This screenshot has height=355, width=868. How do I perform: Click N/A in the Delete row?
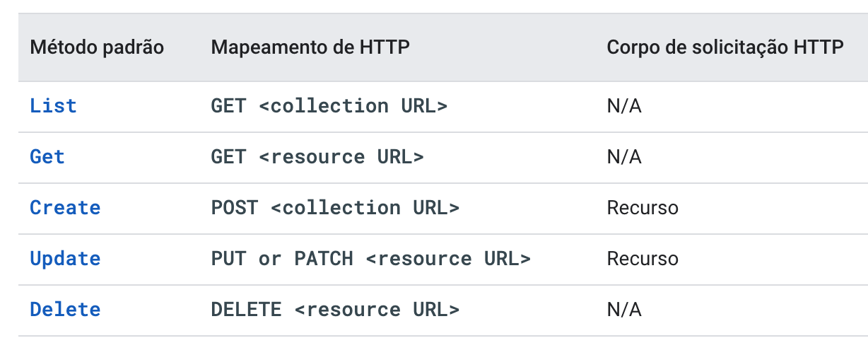pos(623,310)
